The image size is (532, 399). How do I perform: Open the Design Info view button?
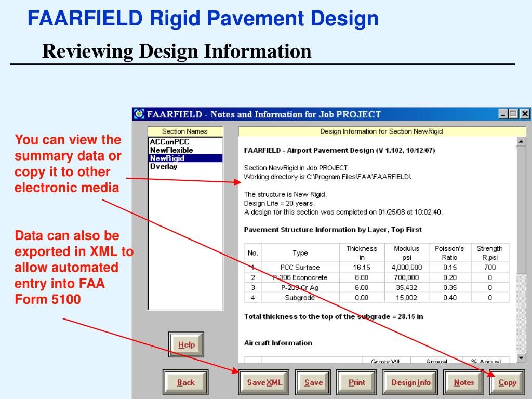pos(410,383)
